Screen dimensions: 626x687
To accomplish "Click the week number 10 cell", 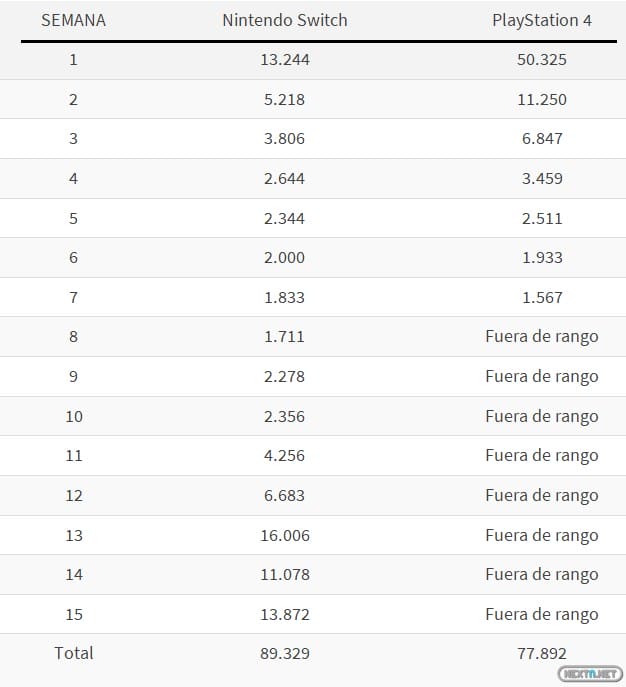I will 74,417.
